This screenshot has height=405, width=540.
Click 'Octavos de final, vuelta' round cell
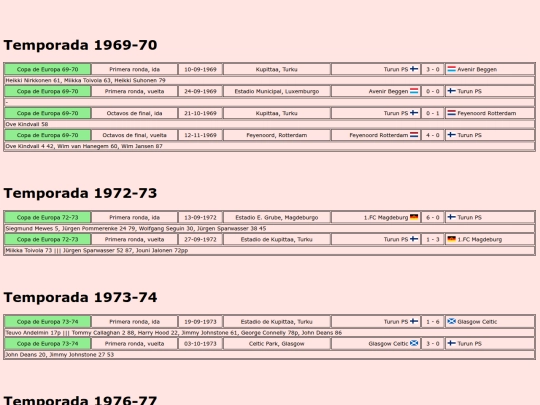tap(134, 135)
